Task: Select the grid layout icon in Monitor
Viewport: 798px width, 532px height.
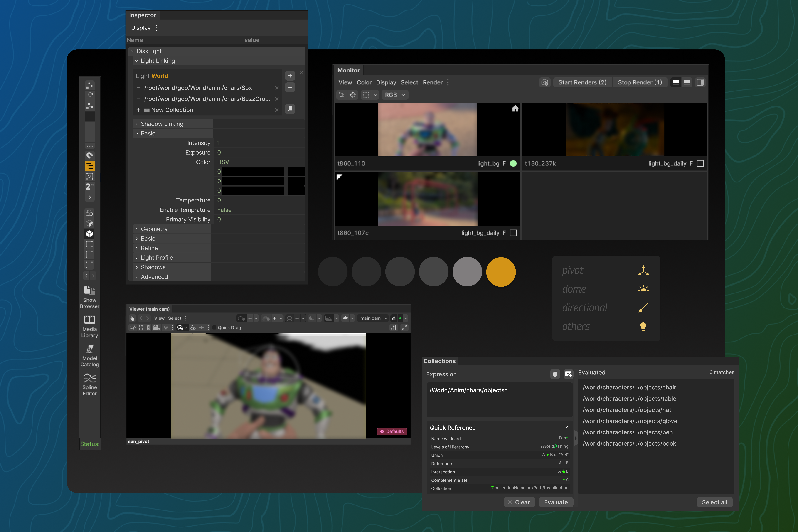Action: click(x=675, y=82)
